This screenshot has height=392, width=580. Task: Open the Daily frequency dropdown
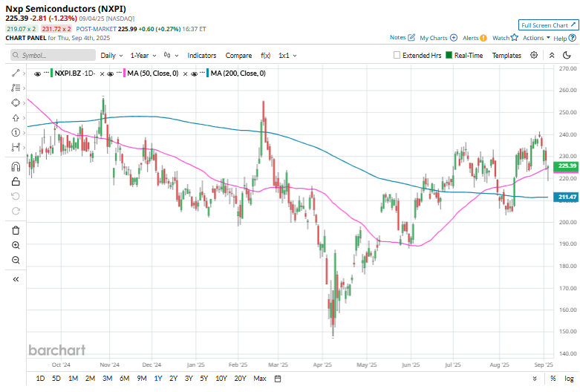click(111, 55)
